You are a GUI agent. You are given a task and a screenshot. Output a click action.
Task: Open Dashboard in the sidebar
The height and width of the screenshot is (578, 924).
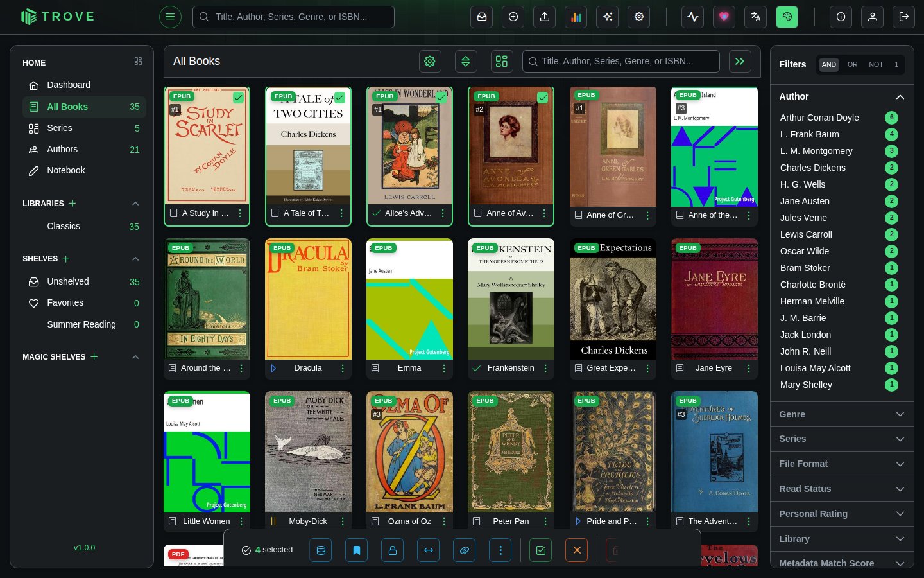coord(84,85)
